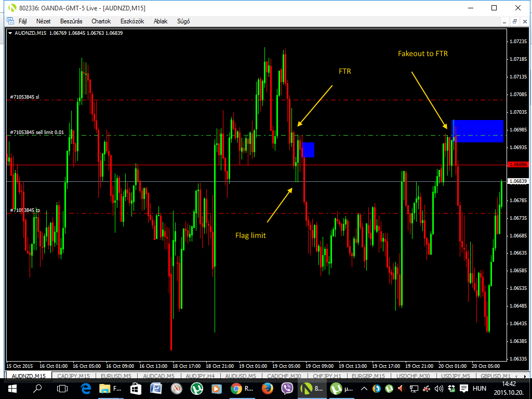Image resolution: width=532 pixels, height=399 pixels.
Task: Open the Chartok menu
Action: [101, 21]
